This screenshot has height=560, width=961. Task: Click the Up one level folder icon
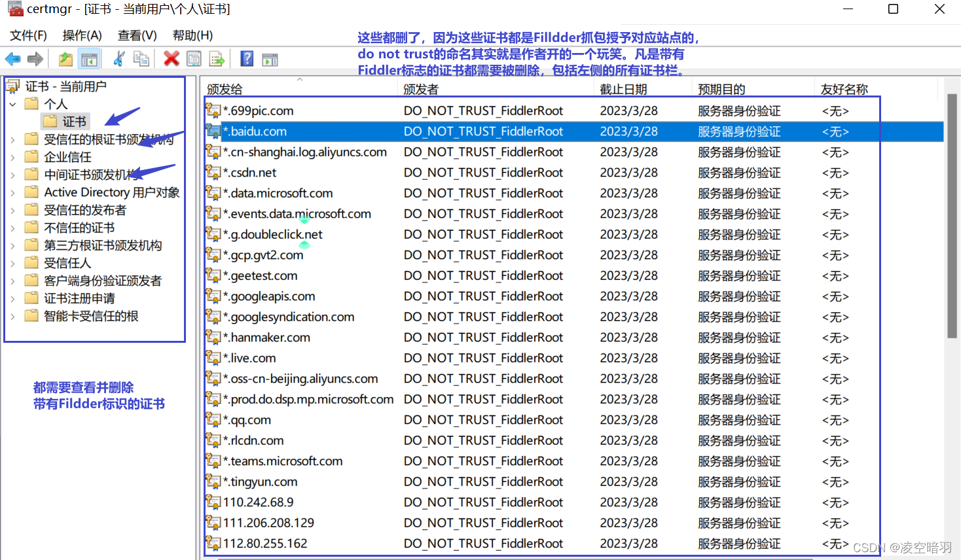point(65,59)
